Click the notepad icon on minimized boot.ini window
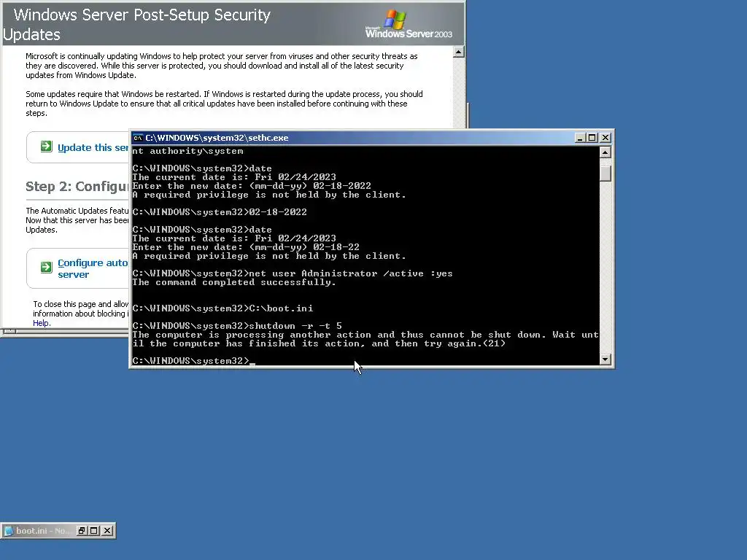The width and height of the screenshot is (747, 560). point(8,531)
